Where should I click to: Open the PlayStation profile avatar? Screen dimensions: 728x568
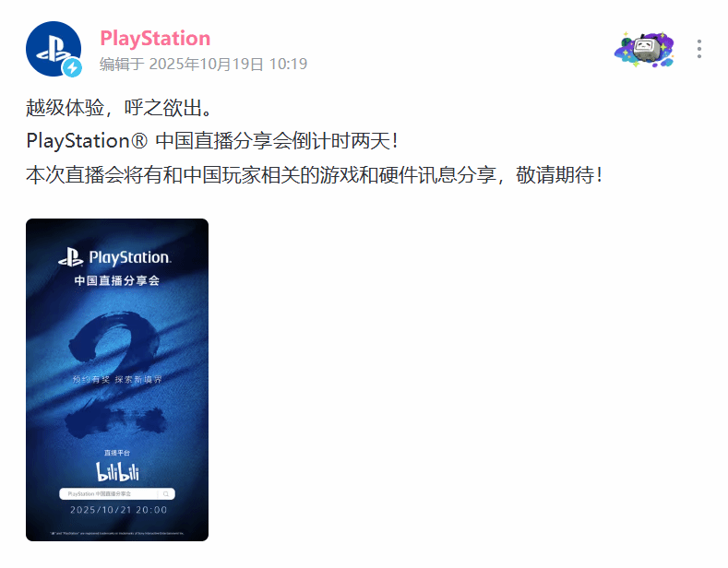point(54,49)
